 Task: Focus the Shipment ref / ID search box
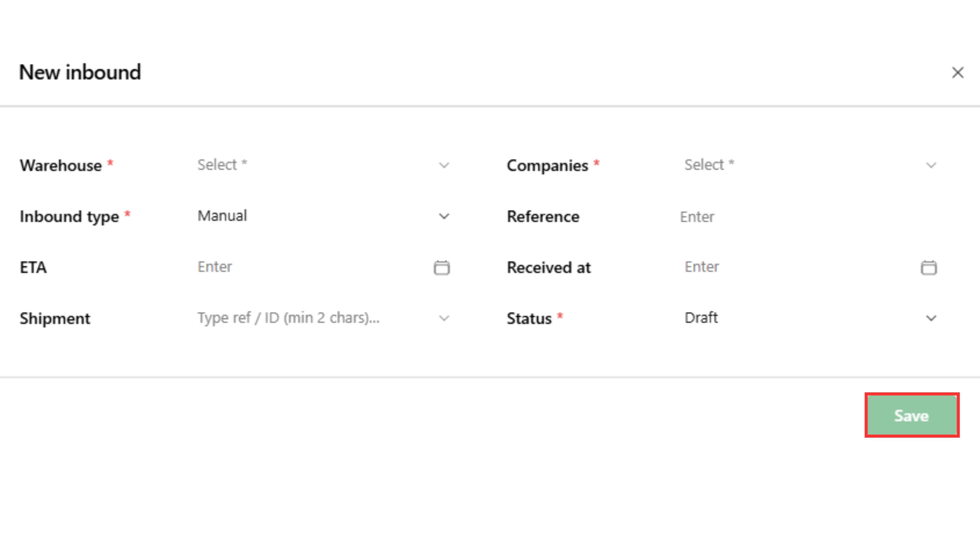coord(288,318)
